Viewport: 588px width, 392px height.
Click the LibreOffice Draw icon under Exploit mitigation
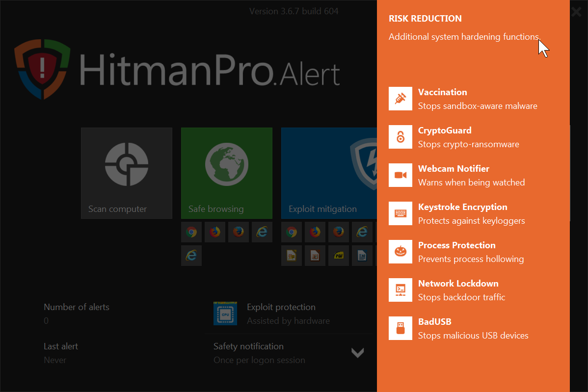292,256
